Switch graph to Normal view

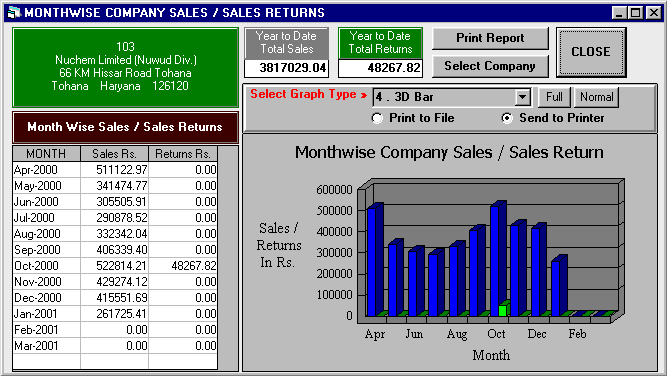(x=596, y=97)
